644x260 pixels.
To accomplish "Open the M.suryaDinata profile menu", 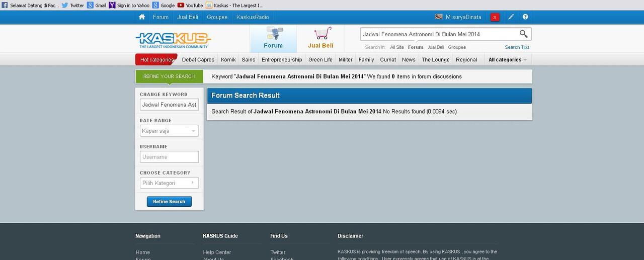I will coord(463,17).
